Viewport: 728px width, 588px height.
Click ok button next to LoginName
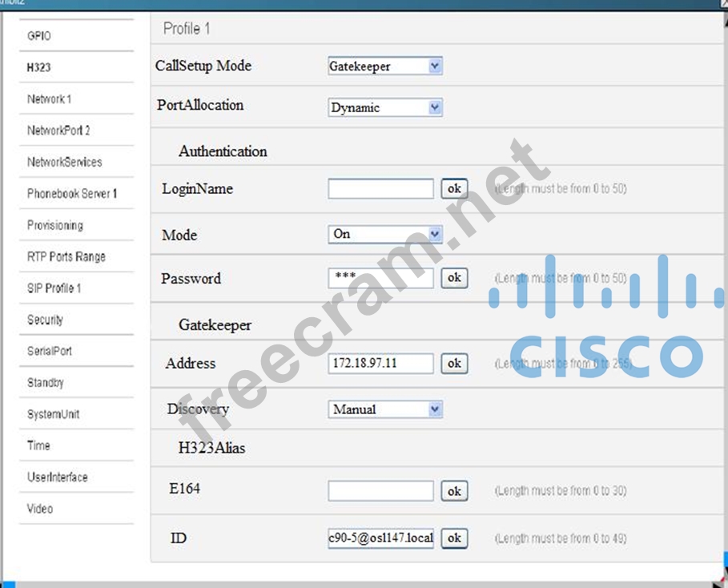[454, 189]
